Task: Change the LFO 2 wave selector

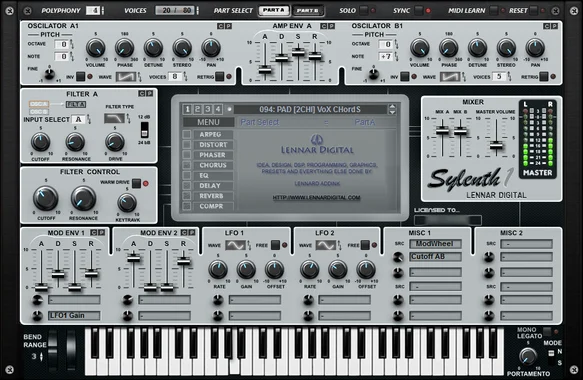Action: 326,245
